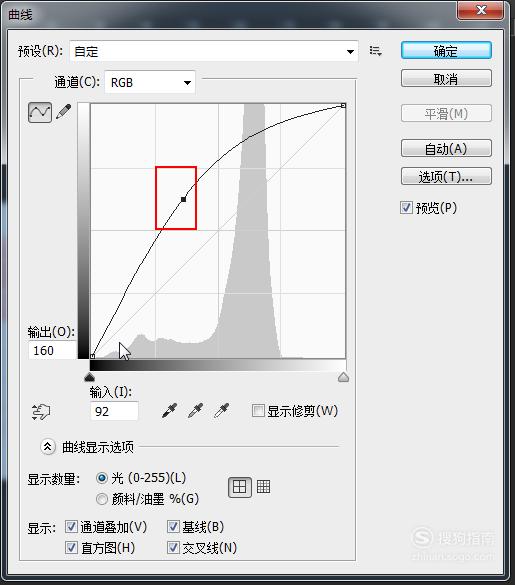Pick the gray point eyedropper

coord(196,410)
